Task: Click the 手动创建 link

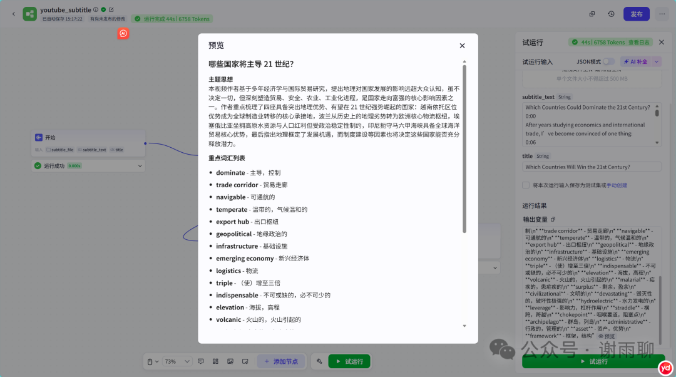Action: (617, 185)
